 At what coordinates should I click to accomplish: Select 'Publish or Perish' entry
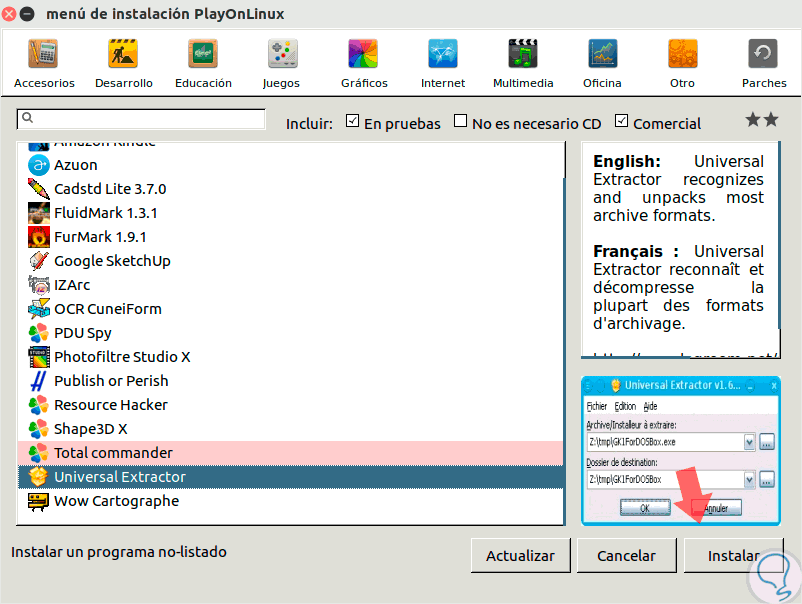(291, 381)
